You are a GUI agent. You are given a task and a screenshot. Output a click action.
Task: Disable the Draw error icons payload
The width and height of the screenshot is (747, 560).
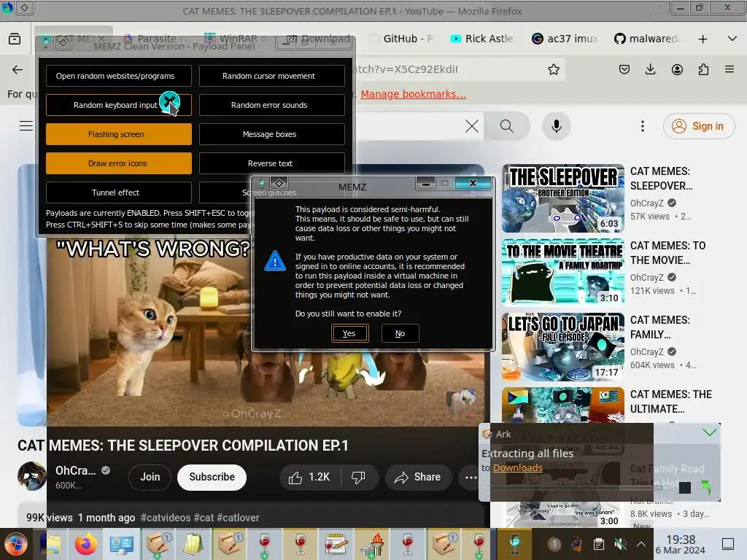coord(119,163)
